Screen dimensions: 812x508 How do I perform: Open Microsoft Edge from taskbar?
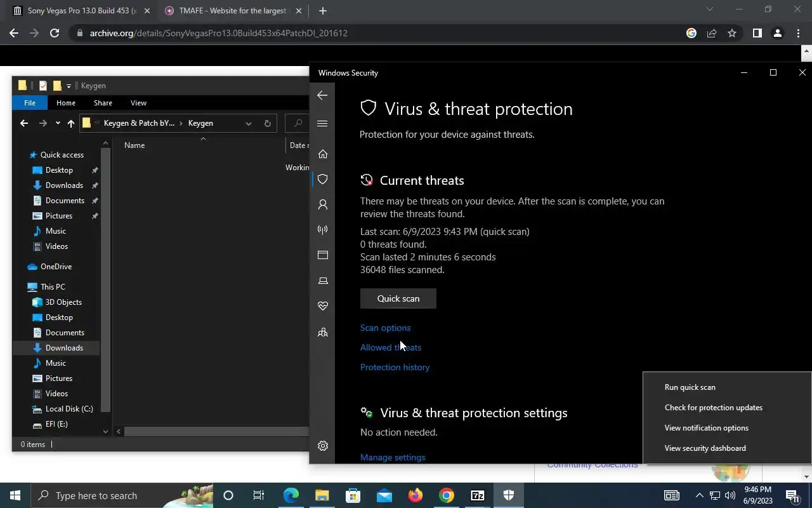click(x=291, y=495)
